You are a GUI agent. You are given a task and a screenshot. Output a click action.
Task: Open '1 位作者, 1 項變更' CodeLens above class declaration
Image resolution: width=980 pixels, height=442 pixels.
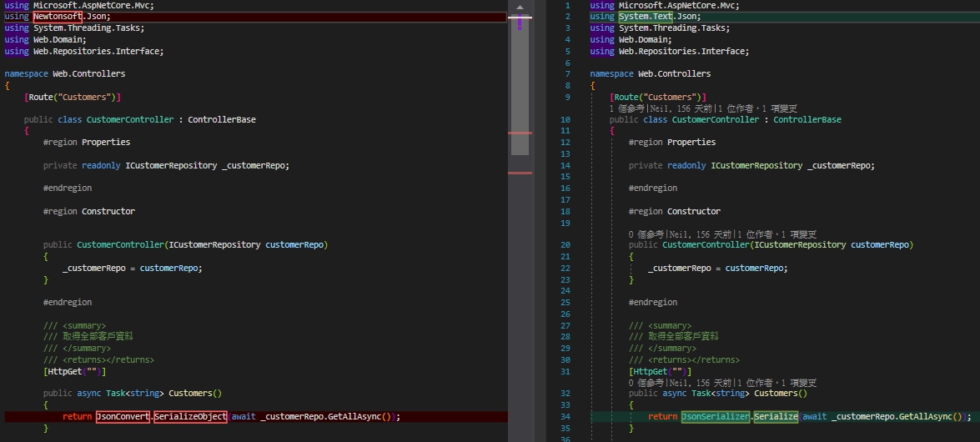pyautogui.click(x=758, y=108)
